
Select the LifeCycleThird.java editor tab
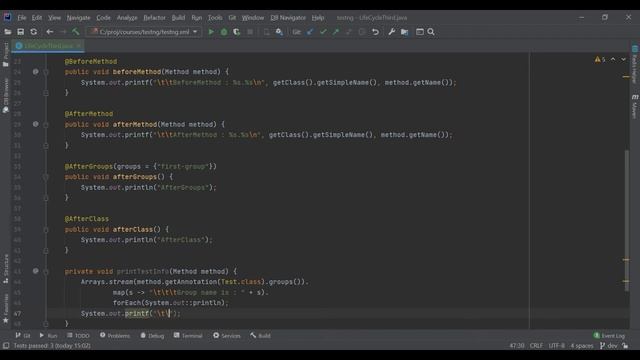48,46
